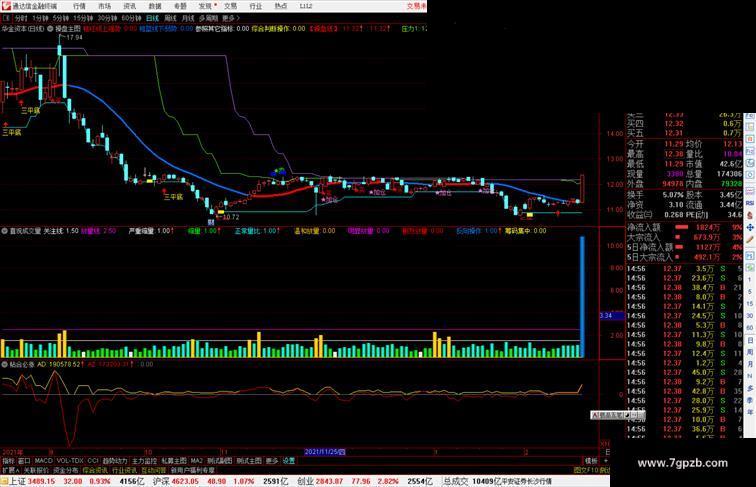Select the MA2 indicator tab
The width and height of the screenshot is (756, 487).
[x=197, y=461]
